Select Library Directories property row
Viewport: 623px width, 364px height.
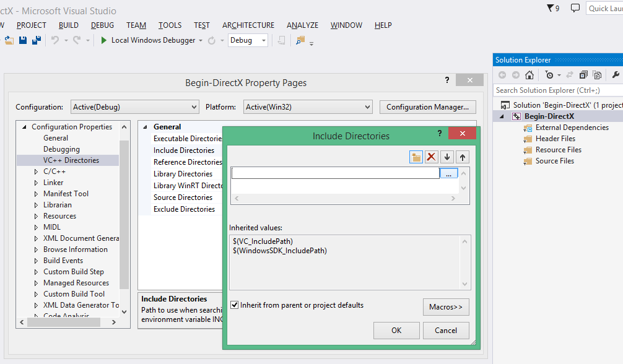183,174
